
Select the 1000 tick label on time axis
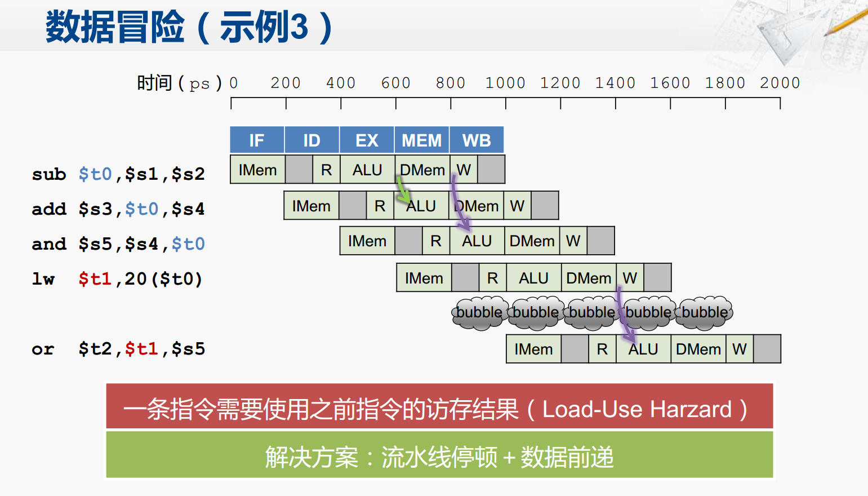[505, 83]
